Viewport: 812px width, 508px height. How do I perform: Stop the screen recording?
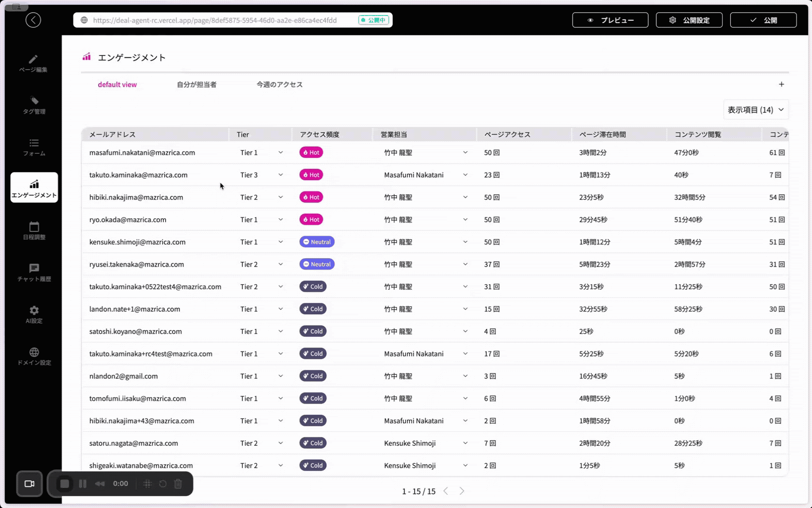tap(64, 484)
